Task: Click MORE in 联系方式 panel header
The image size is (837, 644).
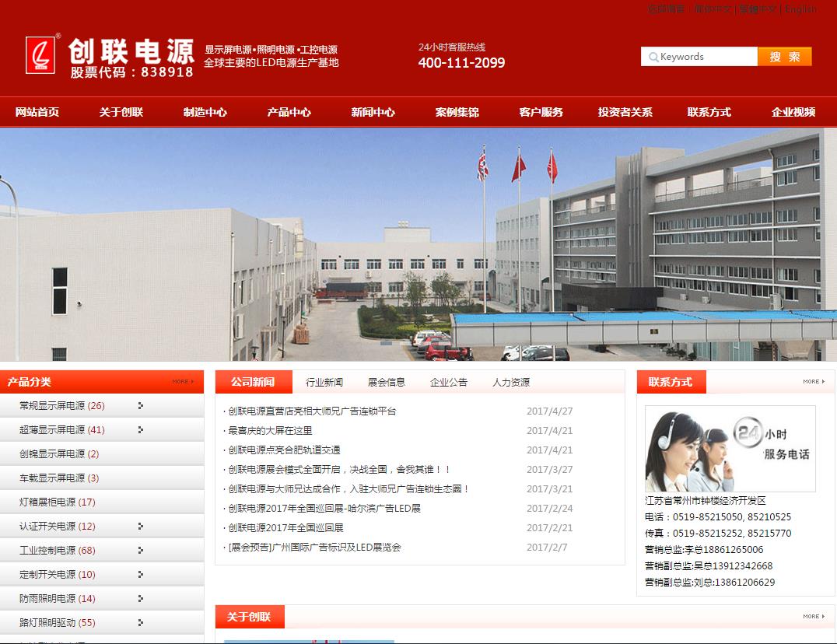Action: click(814, 381)
